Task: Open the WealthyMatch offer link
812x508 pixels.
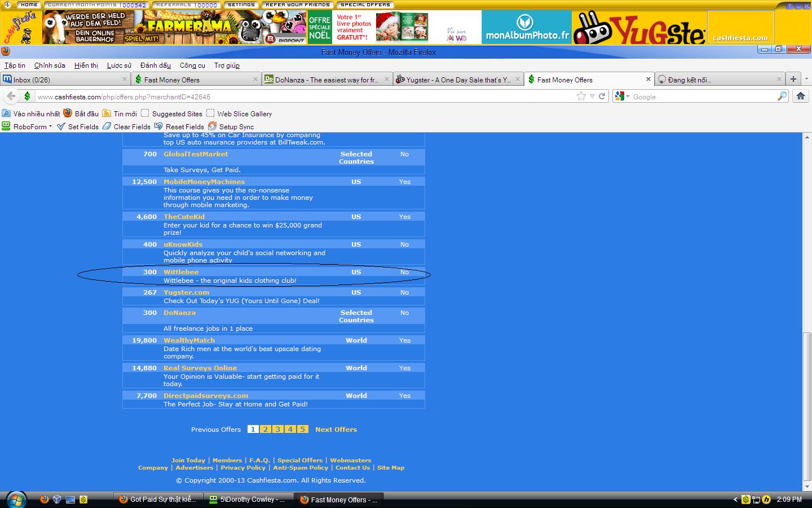Action: [189, 340]
